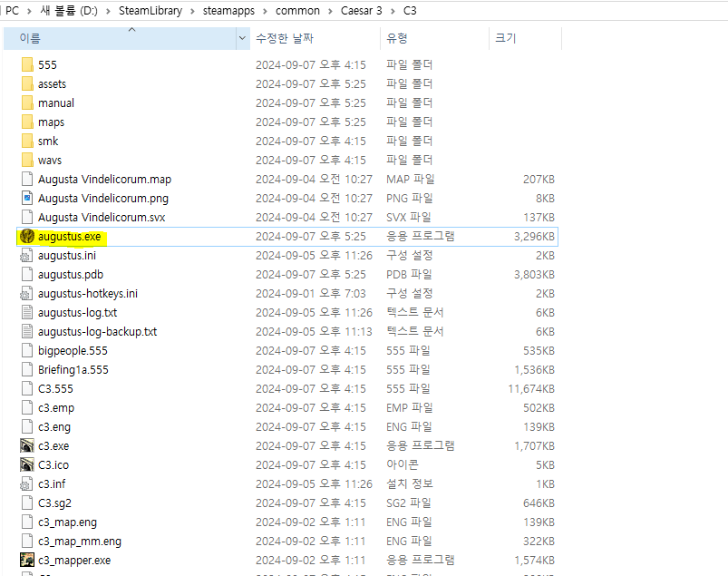Viewport: 728px width, 576px height.
Task: Click the 설치 정보 type cell of c3.inf
Action: (x=410, y=483)
